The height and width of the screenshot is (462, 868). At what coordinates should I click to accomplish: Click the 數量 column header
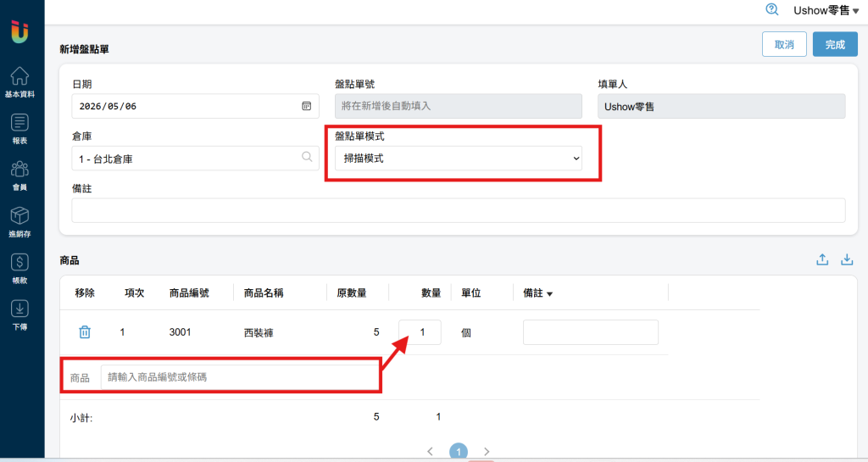(431, 292)
